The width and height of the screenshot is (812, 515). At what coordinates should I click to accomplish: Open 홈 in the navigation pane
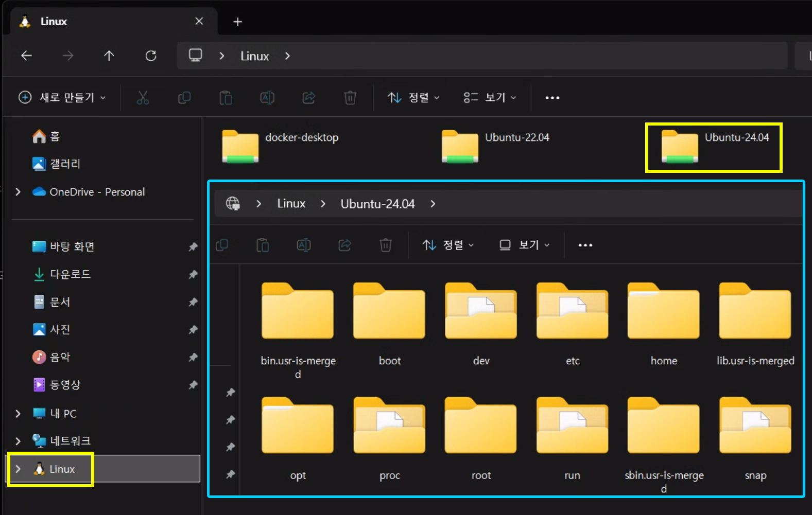(46, 136)
